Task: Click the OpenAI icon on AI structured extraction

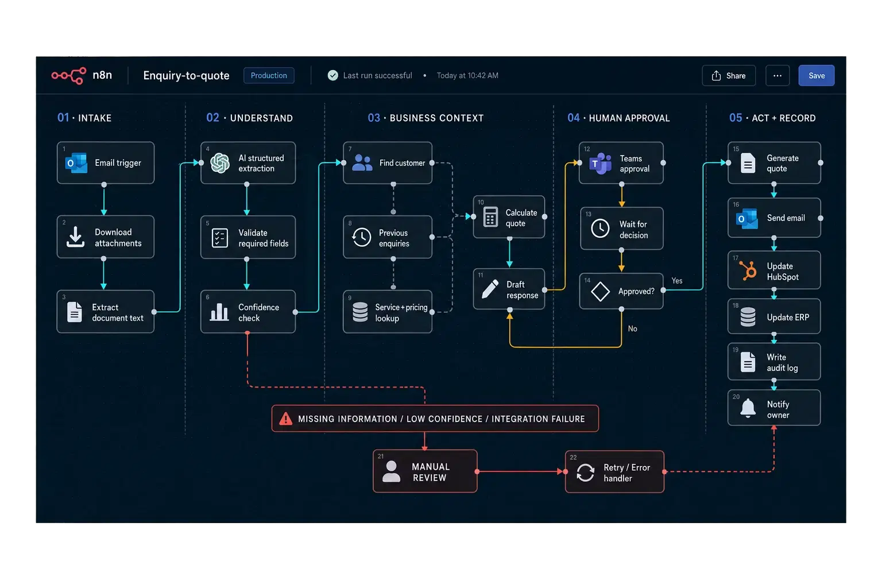Action: click(x=220, y=163)
